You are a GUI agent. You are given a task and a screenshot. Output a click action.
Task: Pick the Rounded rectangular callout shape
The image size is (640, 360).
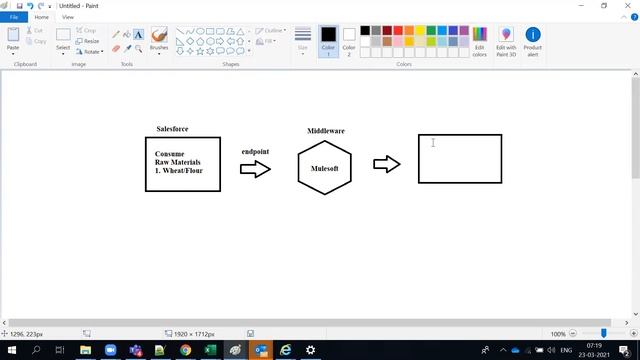220,51
